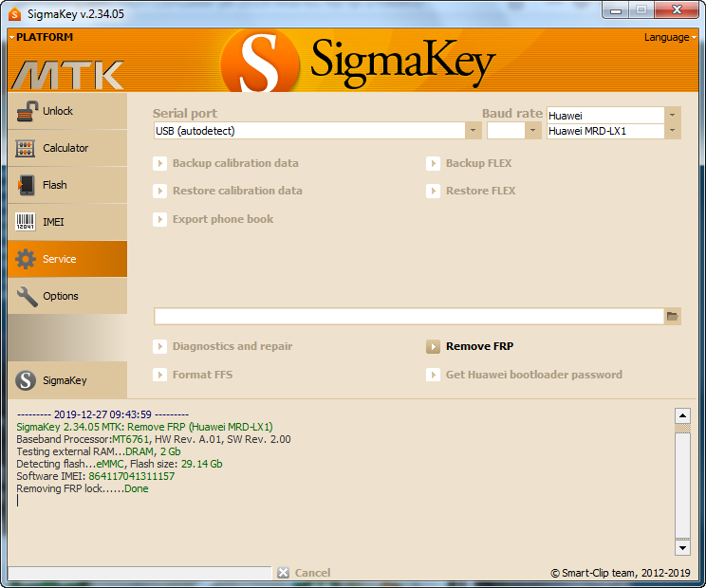This screenshot has width=706, height=588.
Task: Click the Smart-Clip team copyright text
Action: [621, 573]
